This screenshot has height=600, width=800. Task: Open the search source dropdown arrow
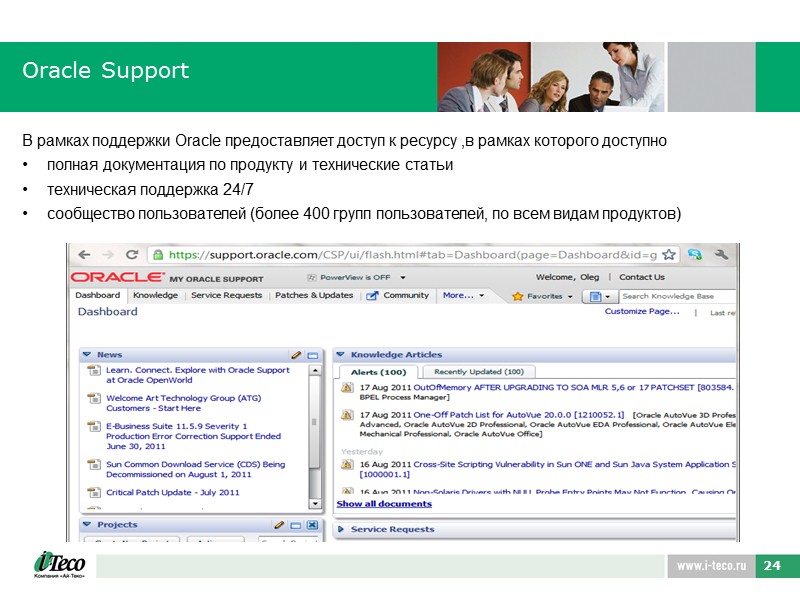[x=607, y=296]
